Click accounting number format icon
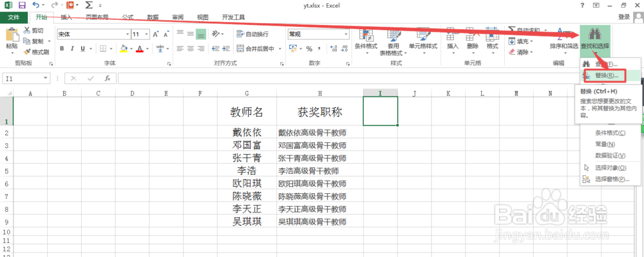644x257 pixels. 293,48
